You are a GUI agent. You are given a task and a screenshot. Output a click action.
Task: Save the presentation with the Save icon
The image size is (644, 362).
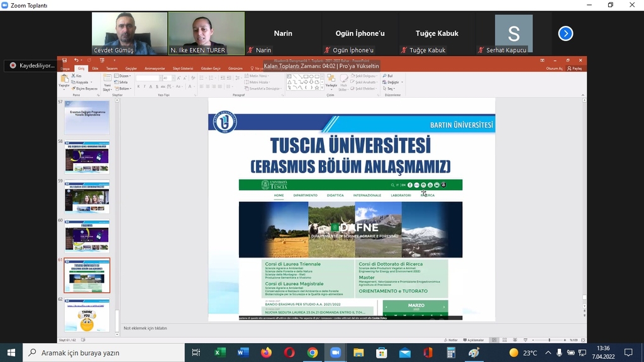pyautogui.click(x=65, y=60)
